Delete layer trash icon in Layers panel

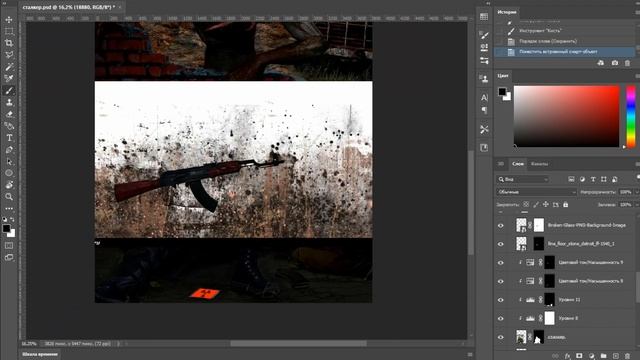[x=627, y=356]
